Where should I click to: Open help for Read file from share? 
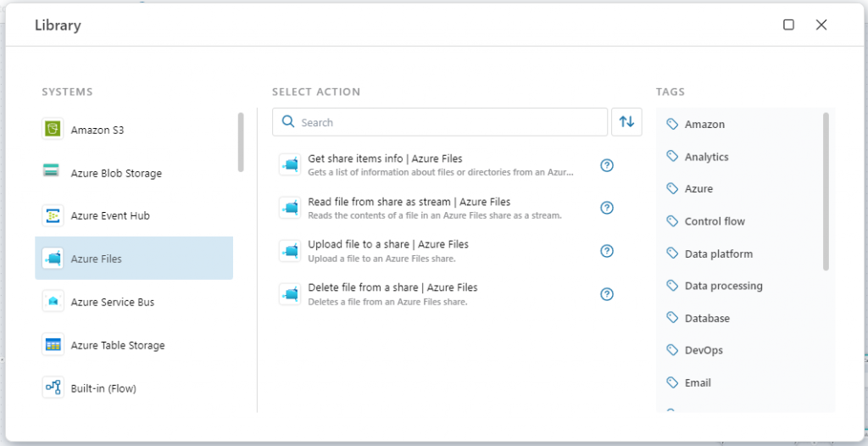click(607, 208)
